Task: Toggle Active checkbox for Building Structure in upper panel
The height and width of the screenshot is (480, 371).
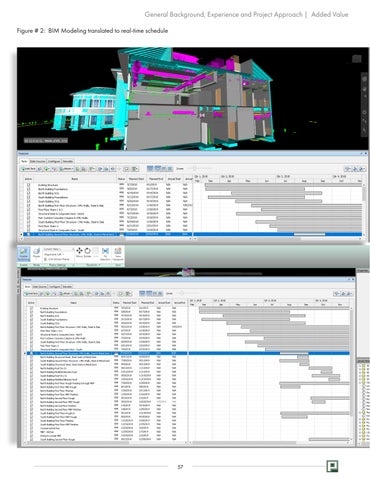Action: click(x=28, y=185)
